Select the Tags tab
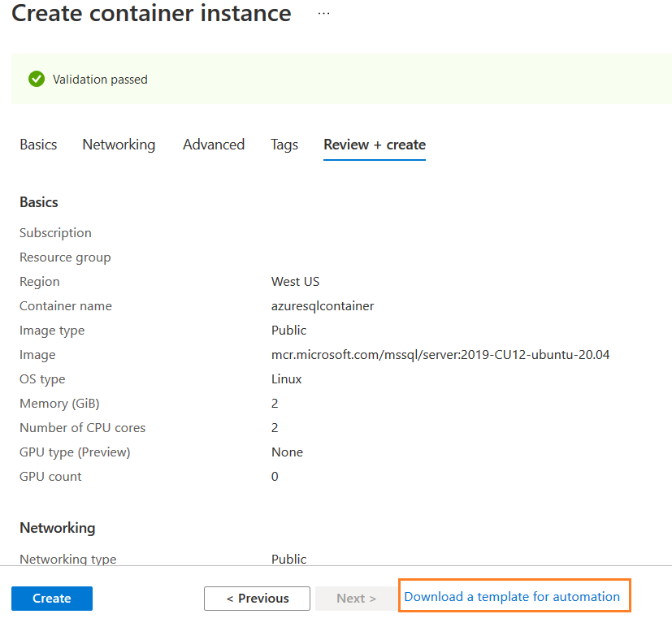672x627 pixels. 284,145
